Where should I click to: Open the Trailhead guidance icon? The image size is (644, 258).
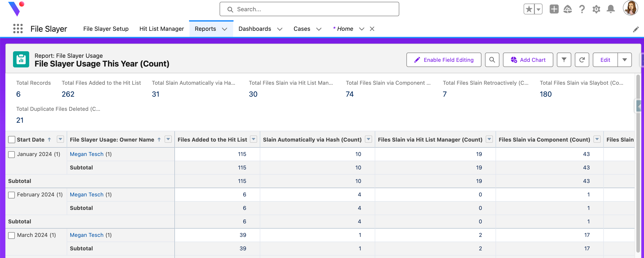(567, 9)
